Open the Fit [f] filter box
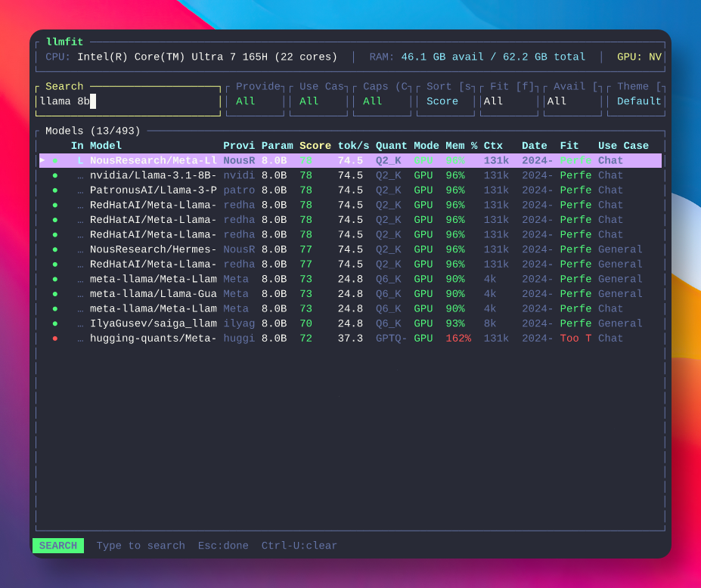Image resolution: width=701 pixels, height=588 pixels. (x=509, y=101)
